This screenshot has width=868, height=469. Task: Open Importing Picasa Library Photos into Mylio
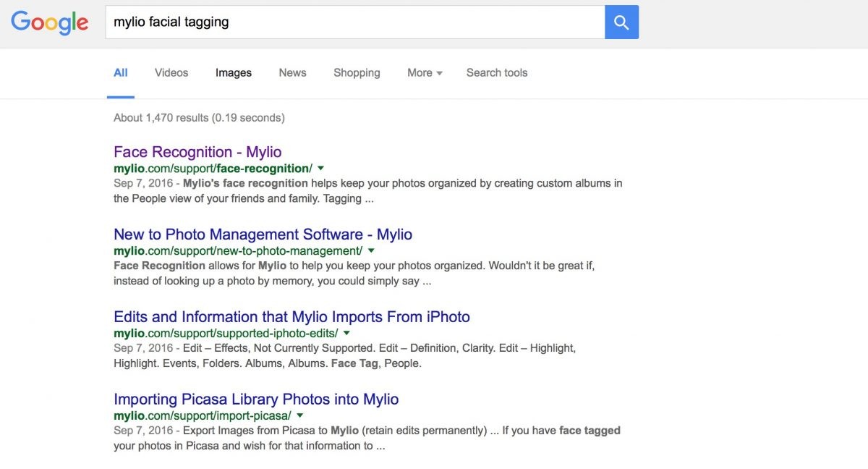256,400
